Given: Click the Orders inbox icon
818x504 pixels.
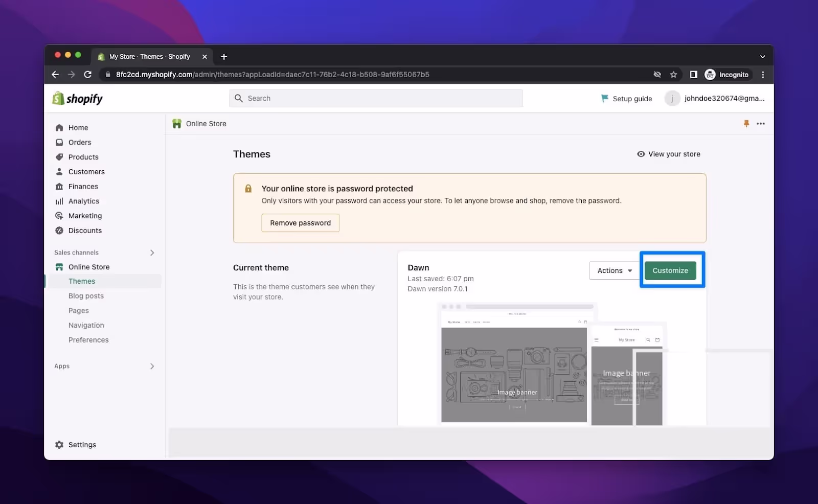Looking at the screenshot, I should click(59, 143).
